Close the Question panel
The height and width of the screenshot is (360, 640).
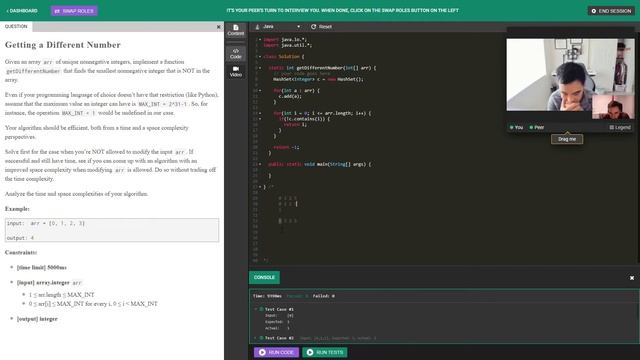pos(218,27)
